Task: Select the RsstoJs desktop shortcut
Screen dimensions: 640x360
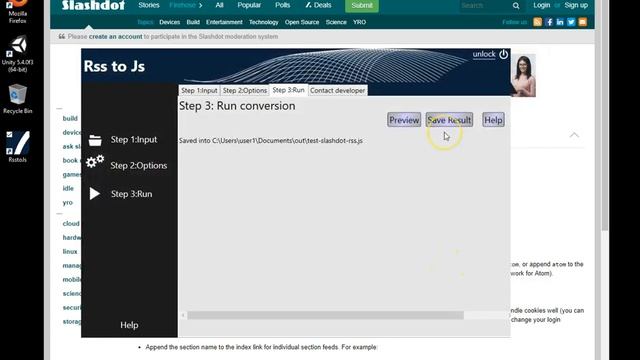Action: (18, 147)
